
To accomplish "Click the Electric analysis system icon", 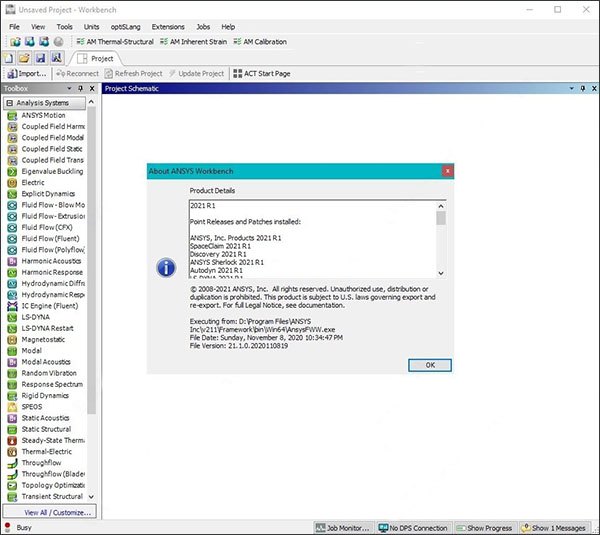I will click(x=12, y=183).
